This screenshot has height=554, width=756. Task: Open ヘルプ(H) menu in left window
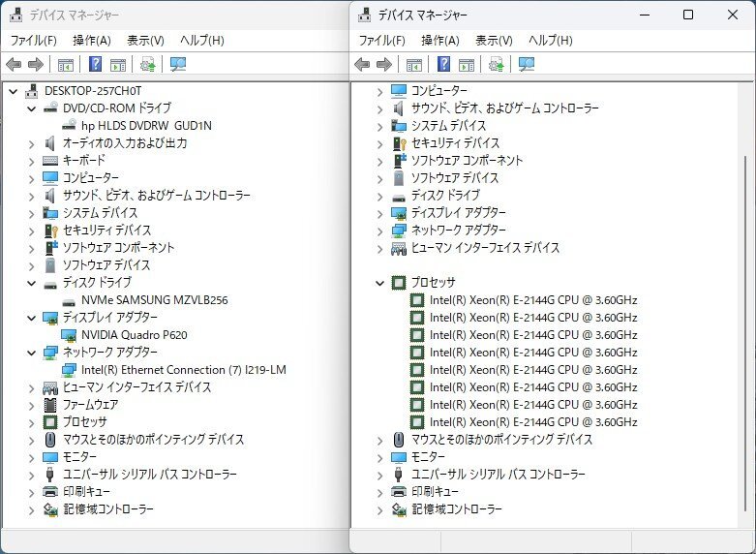coord(201,40)
